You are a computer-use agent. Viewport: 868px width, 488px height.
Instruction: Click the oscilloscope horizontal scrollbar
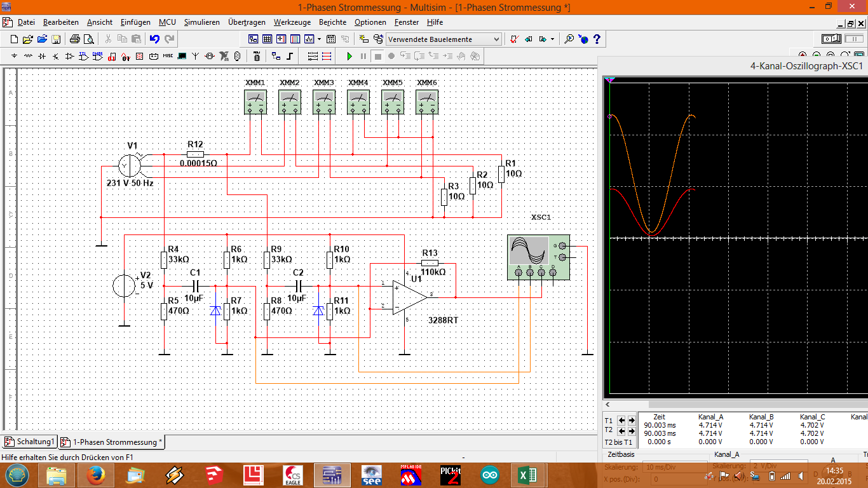click(x=731, y=404)
